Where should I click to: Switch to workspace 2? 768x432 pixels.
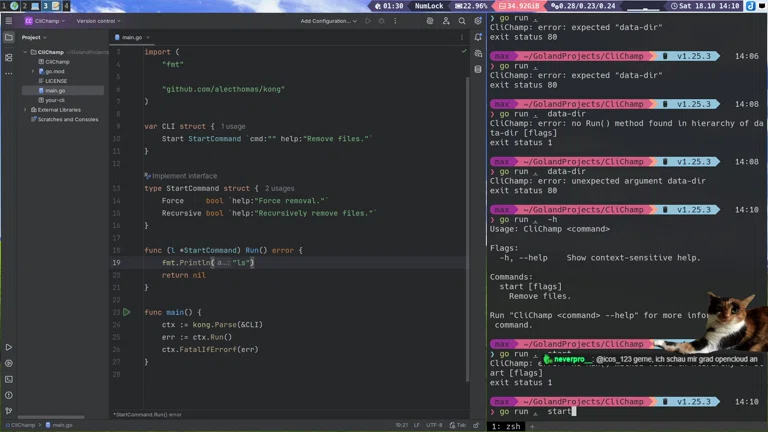(30, 6)
